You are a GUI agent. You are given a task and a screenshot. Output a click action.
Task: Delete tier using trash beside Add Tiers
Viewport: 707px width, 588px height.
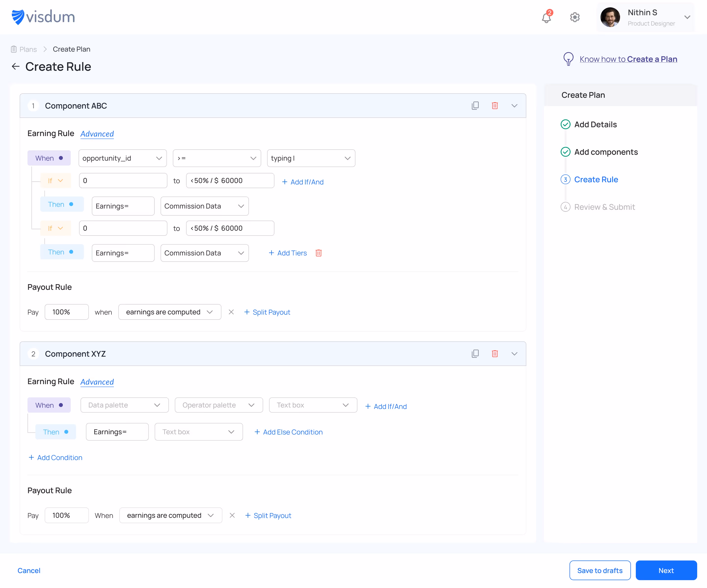tap(318, 253)
